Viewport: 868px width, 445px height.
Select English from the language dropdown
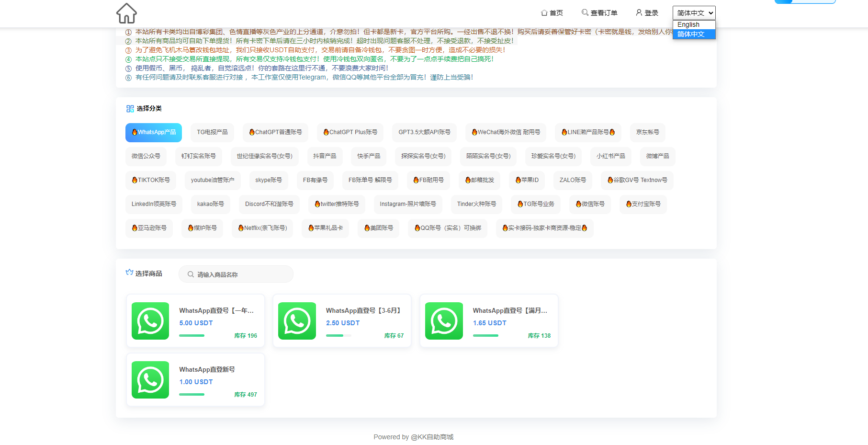pyautogui.click(x=688, y=24)
